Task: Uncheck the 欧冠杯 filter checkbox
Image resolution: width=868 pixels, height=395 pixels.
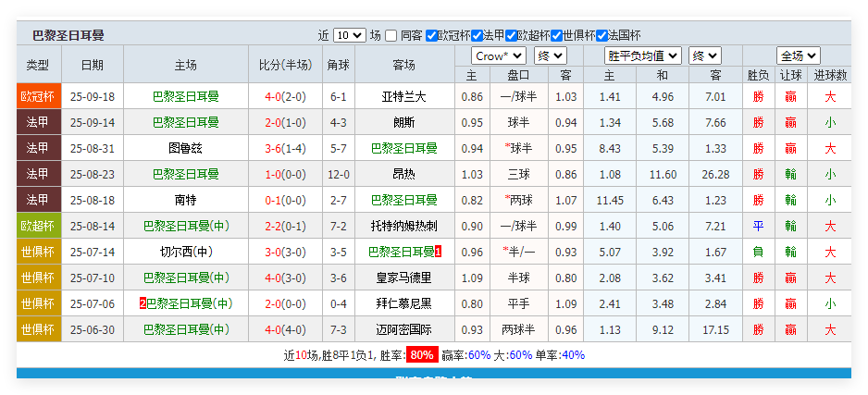Action: click(x=431, y=35)
